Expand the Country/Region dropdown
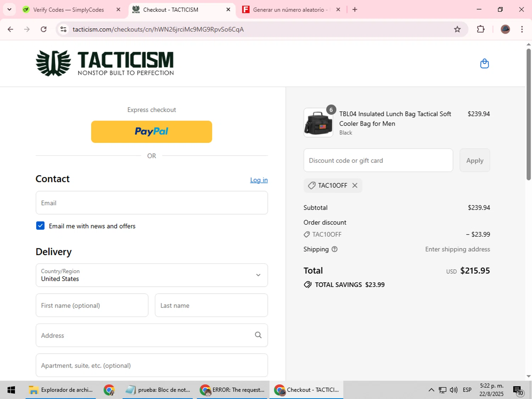The width and height of the screenshot is (532, 399). pyautogui.click(x=152, y=275)
